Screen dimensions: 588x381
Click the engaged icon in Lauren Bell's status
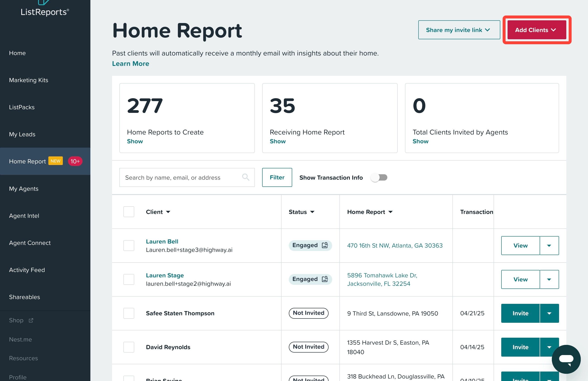(325, 245)
